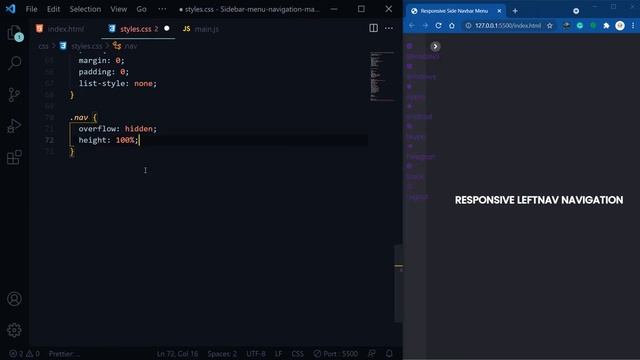
Task: Open a new tab in Chrome
Action: coord(515,11)
